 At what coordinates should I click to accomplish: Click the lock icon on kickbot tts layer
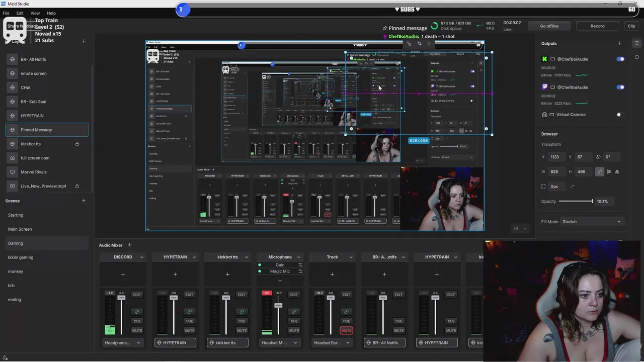[x=77, y=144]
